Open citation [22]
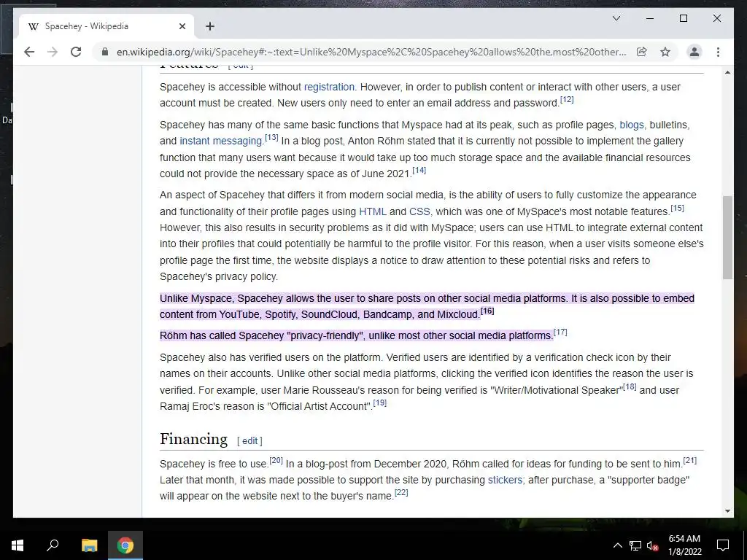This screenshot has width=747, height=560. [402, 492]
